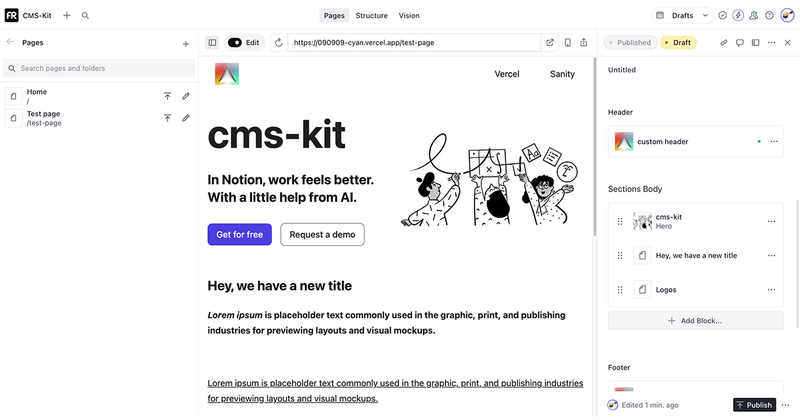The height and width of the screenshot is (420, 800).
Task: Open more publish actions ellipsis beside Publish
Action: pos(786,405)
